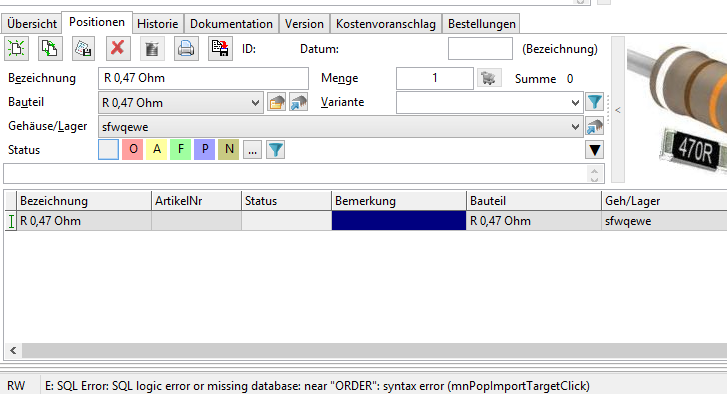Screen dimensions: 727x394
Task: Open the Bauteil part card icon
Action: [x=276, y=102]
